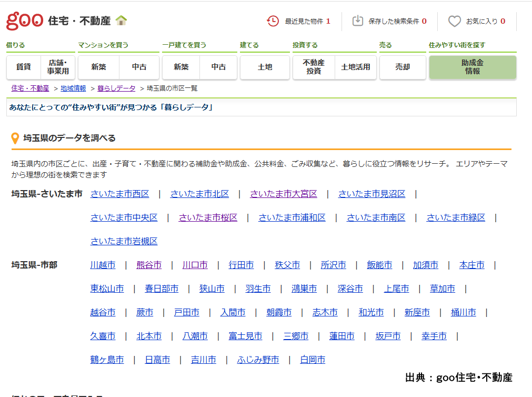
Task: Open favorites heart icon
Action: coord(454,21)
